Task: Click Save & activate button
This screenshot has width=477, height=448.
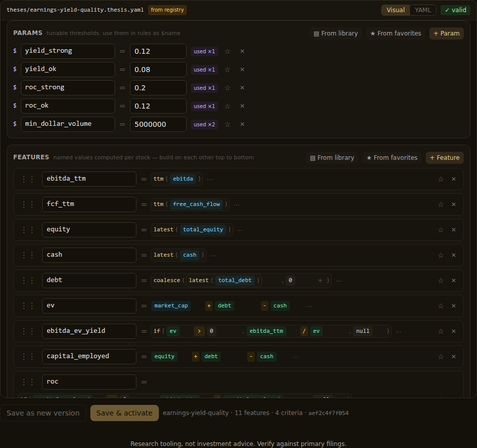Action: pyautogui.click(x=124, y=413)
